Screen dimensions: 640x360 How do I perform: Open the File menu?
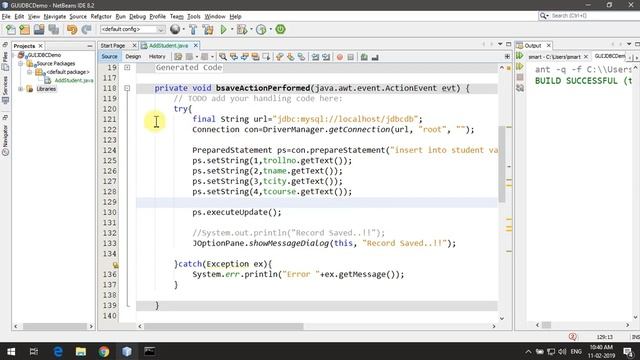6,16
